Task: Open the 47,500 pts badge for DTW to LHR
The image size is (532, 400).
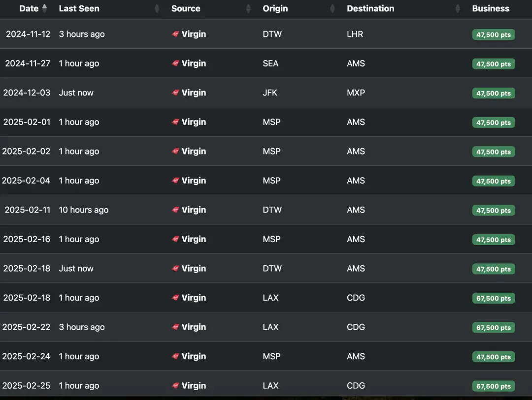Action: pyautogui.click(x=493, y=34)
